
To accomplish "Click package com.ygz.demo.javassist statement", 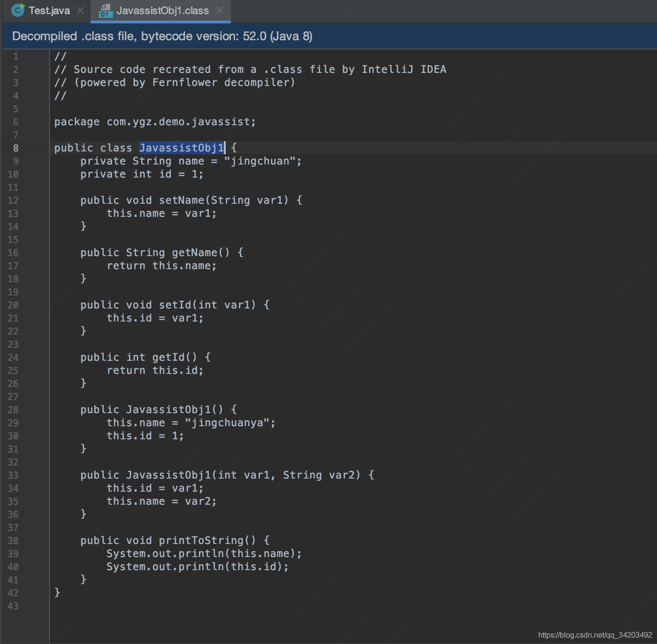I will [x=155, y=122].
